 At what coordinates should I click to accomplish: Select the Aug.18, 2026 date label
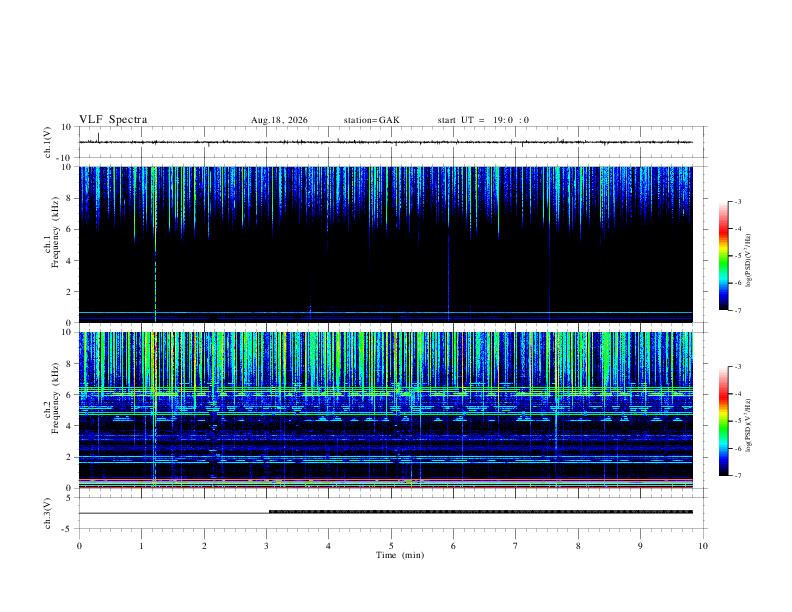pyautogui.click(x=279, y=120)
